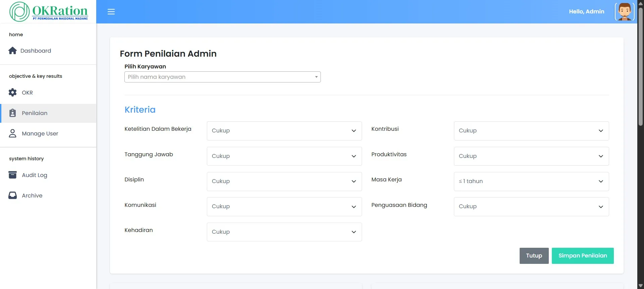Open the Disiplin rating dropdown
Viewport: 644px width, 289px height.
click(284, 181)
